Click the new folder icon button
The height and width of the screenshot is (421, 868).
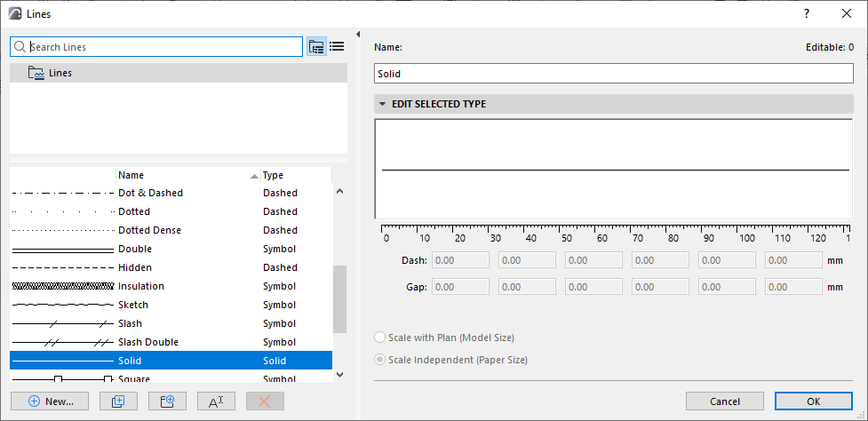pyautogui.click(x=167, y=401)
